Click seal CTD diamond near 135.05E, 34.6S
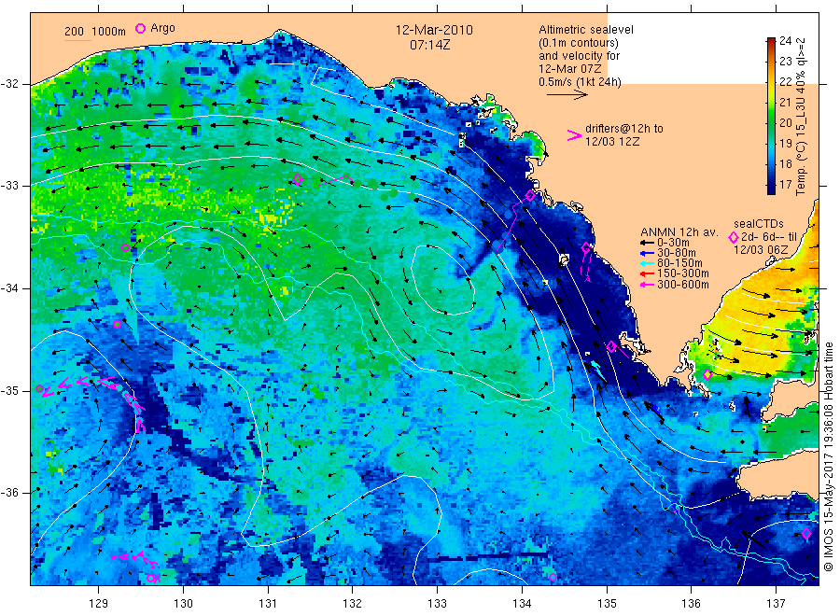The height and width of the screenshot is (616, 840). click(611, 346)
